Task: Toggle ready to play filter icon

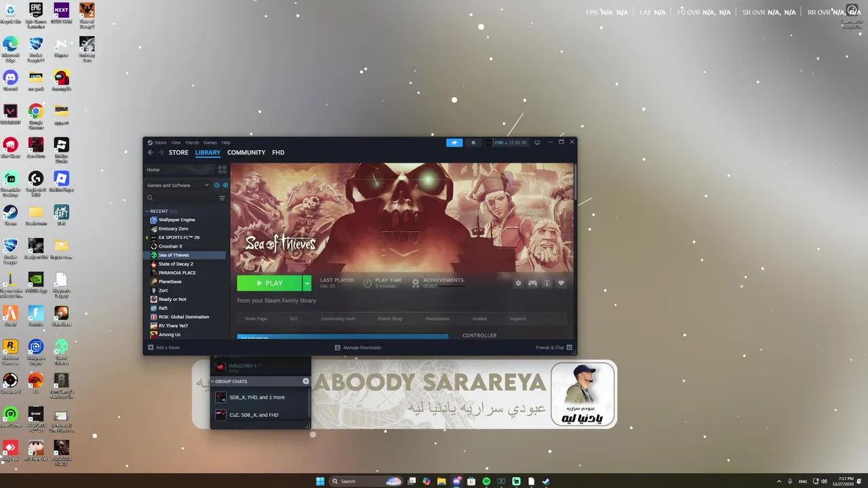Action: pos(225,185)
